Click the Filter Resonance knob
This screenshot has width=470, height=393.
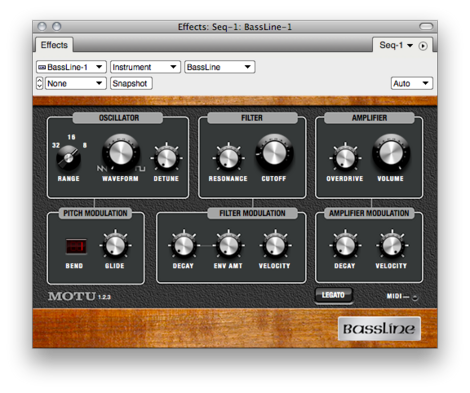coord(228,158)
